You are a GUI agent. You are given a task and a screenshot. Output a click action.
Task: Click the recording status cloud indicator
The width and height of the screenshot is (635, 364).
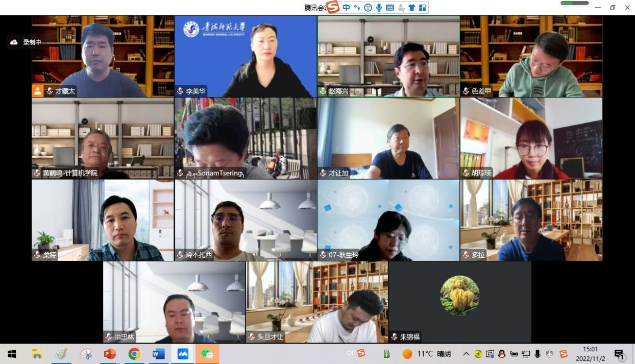14,42
